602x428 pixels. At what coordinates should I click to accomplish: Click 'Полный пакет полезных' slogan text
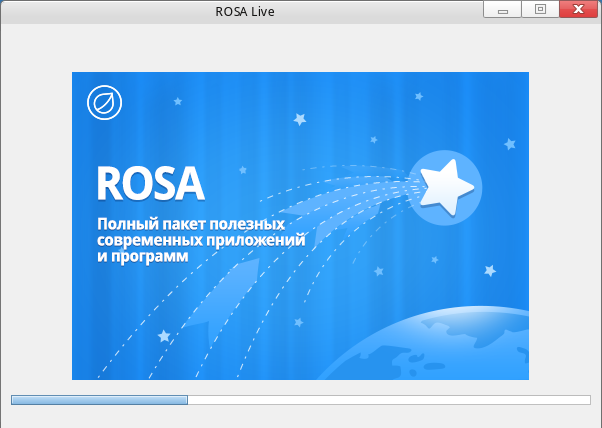191,223
